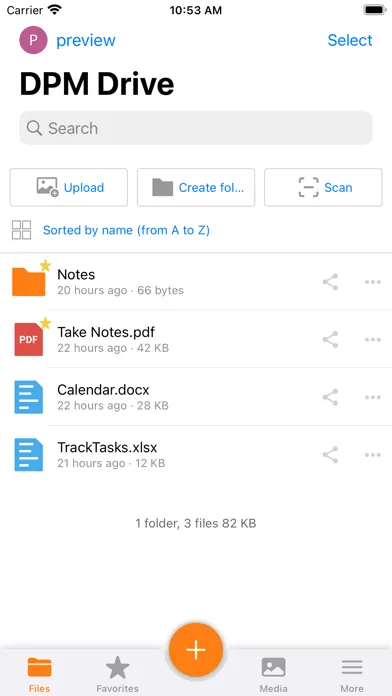Focus the Search field
The height and width of the screenshot is (696, 392).
[196, 128]
